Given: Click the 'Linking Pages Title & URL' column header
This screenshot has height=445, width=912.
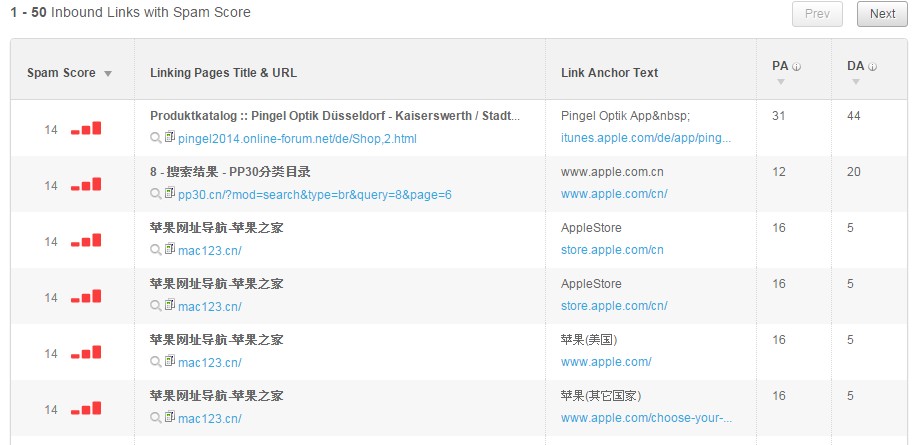Looking at the screenshot, I should pos(223,73).
